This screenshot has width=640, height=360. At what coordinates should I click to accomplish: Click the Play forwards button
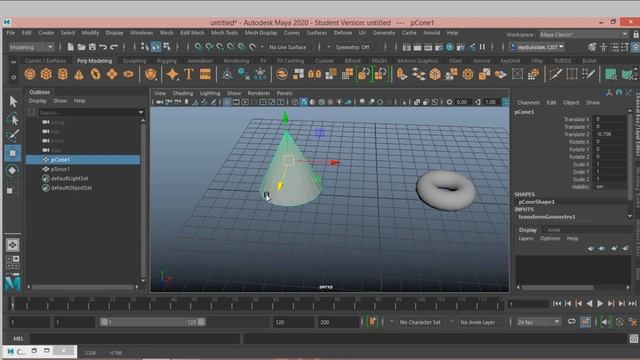coord(600,303)
